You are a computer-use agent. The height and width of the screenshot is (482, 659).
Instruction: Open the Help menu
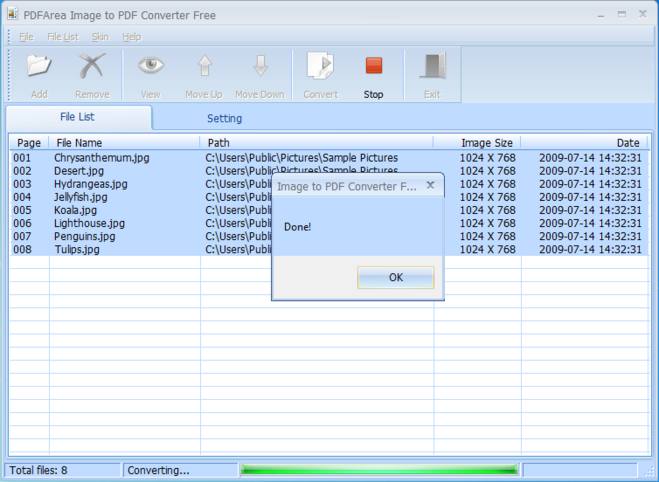(132, 37)
